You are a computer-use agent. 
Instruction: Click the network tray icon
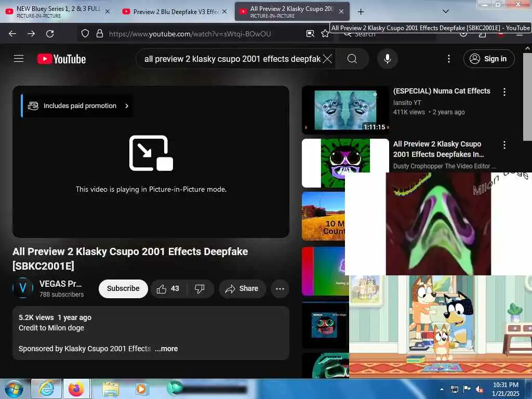pos(454,389)
